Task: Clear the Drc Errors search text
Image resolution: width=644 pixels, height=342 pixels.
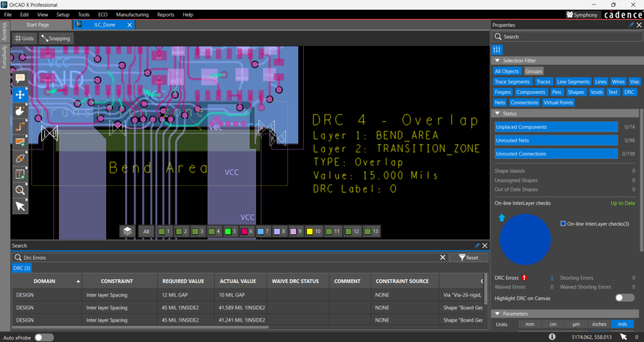Action: click(x=442, y=257)
